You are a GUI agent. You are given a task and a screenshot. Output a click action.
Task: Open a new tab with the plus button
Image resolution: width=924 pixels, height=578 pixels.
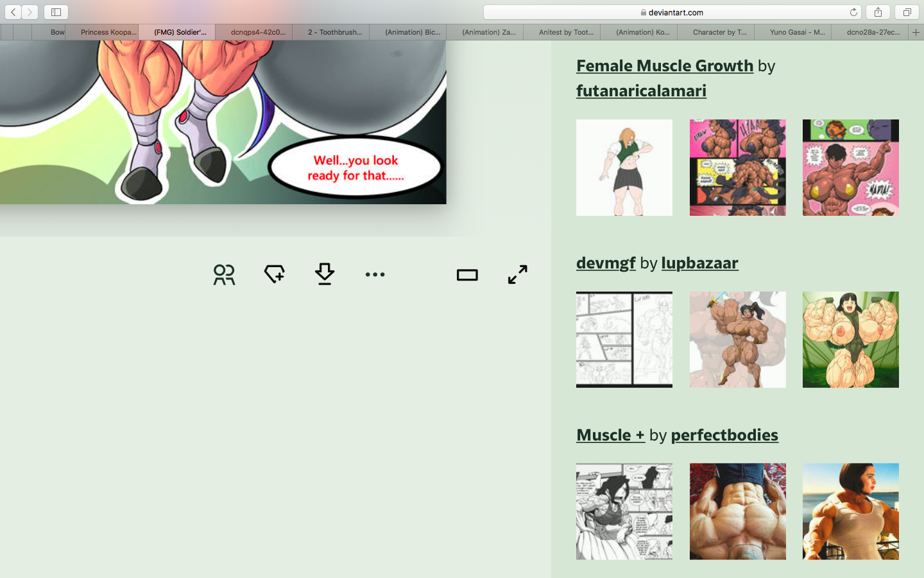pos(916,32)
